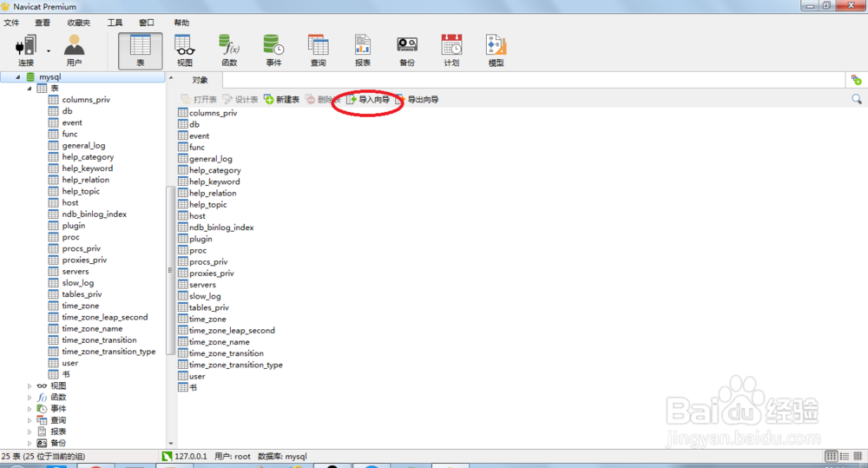Expand the 报表 tree node
This screenshot has height=468, width=868.
point(30,432)
